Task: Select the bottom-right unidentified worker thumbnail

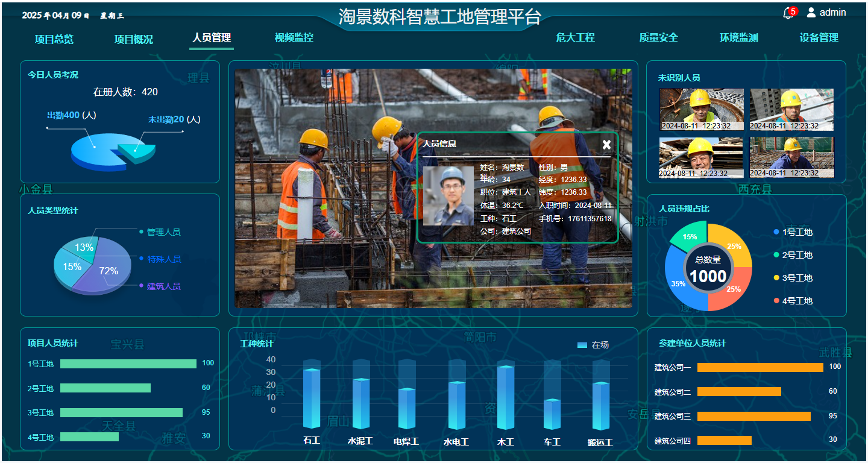Action: pos(791,157)
